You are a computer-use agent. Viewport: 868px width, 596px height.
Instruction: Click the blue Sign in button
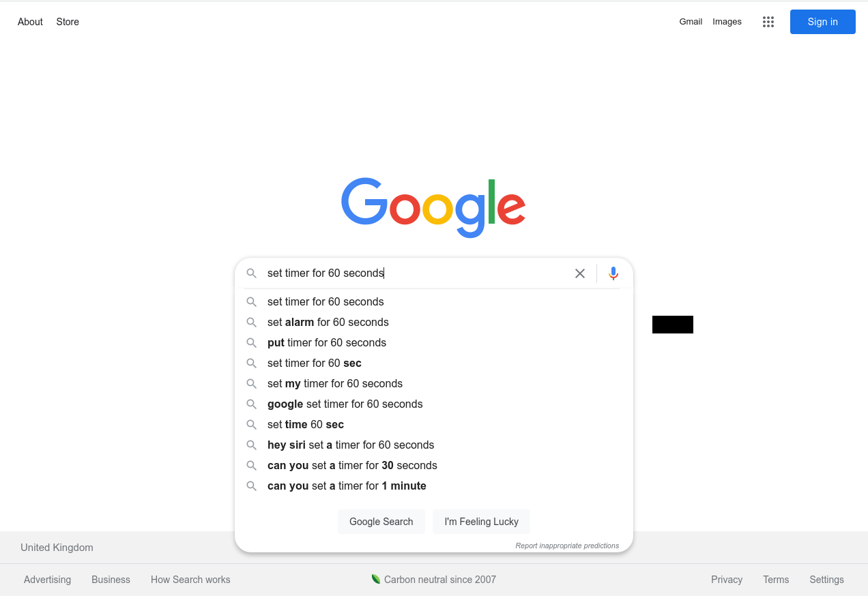pos(823,22)
